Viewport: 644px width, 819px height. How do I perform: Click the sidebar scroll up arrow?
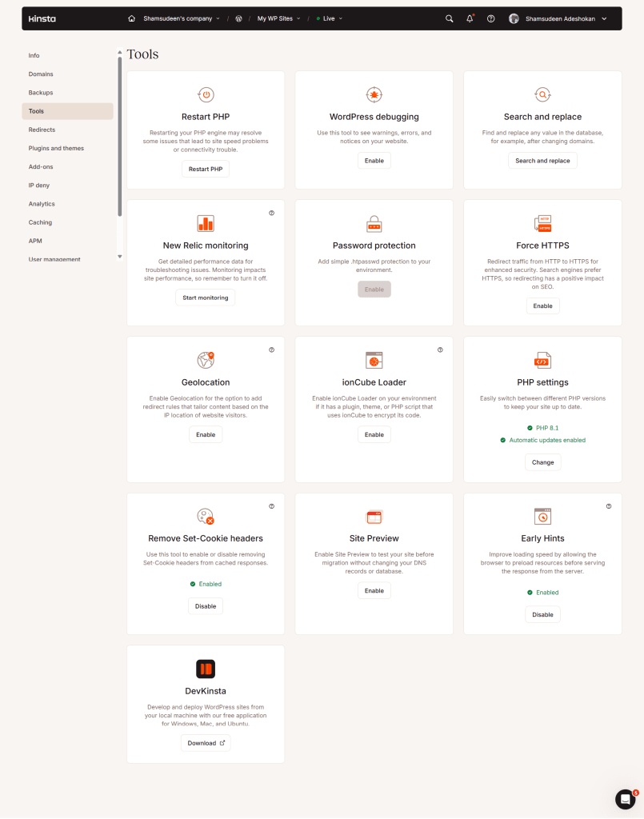pyautogui.click(x=120, y=52)
